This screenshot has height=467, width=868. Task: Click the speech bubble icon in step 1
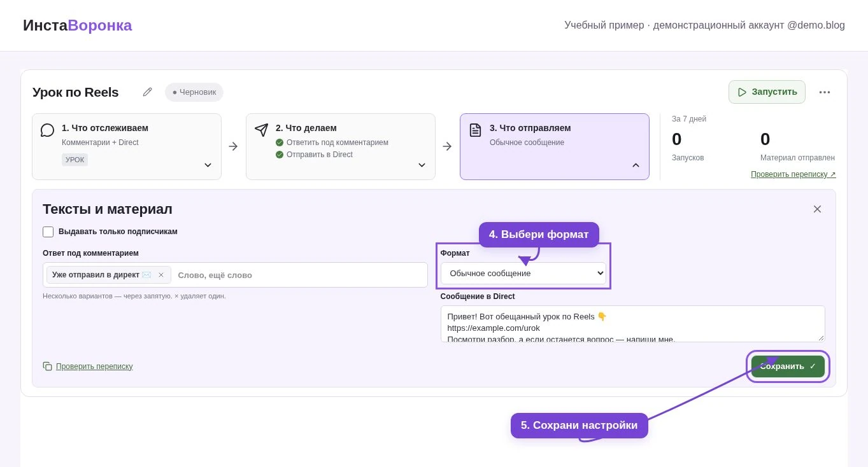click(47, 130)
